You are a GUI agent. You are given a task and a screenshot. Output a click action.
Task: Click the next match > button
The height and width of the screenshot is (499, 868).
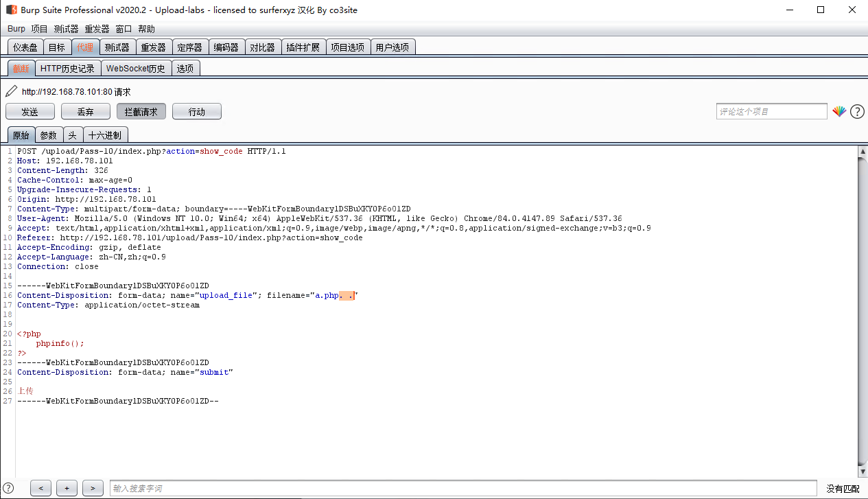tap(93, 488)
